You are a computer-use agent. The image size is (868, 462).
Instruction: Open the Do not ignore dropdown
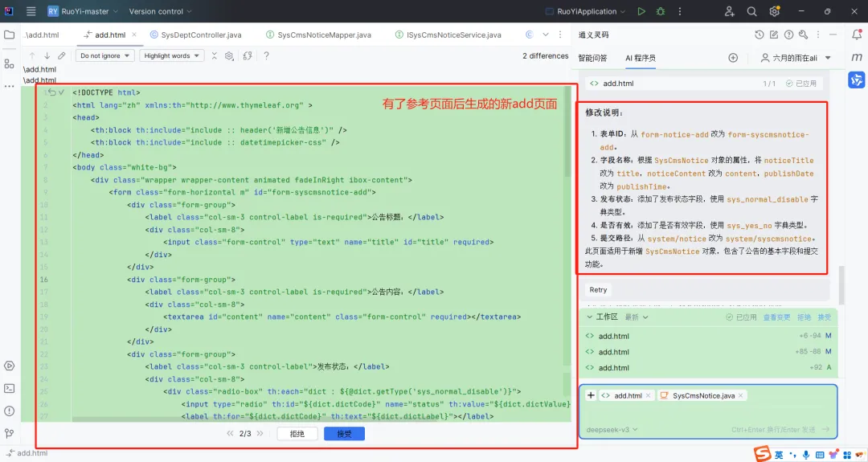point(104,56)
